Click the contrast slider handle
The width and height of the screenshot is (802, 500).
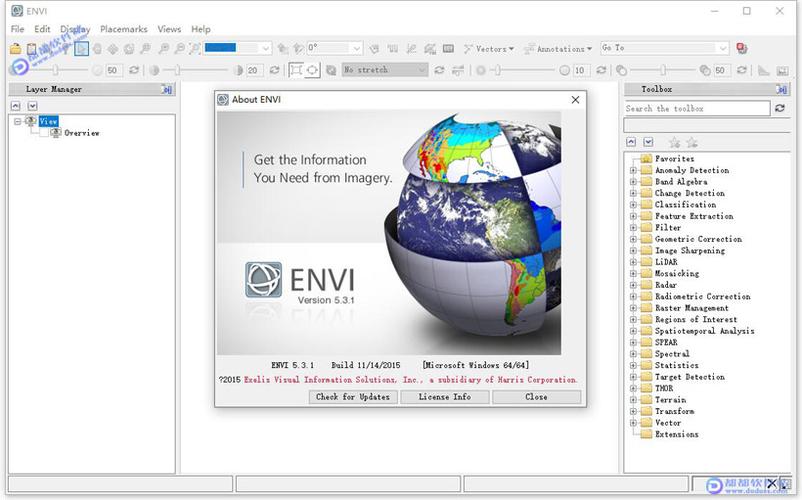(178, 70)
